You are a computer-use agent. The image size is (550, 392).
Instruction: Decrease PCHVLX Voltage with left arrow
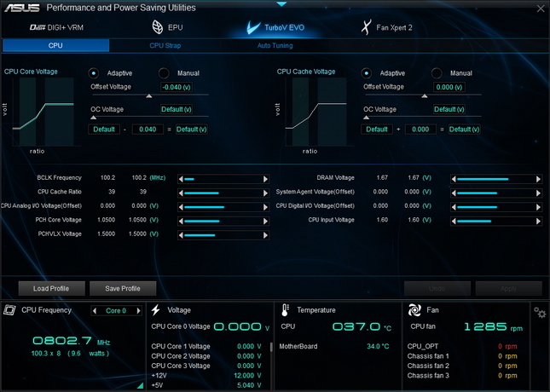click(181, 235)
